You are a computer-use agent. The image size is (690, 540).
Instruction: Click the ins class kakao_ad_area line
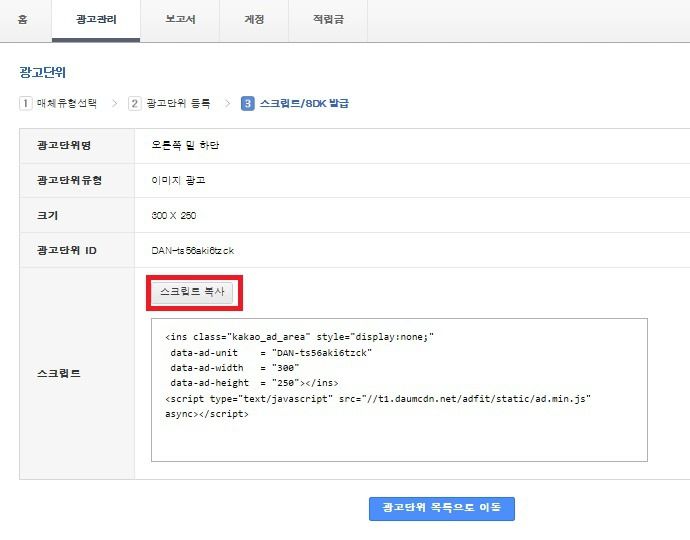[x=299, y=337]
